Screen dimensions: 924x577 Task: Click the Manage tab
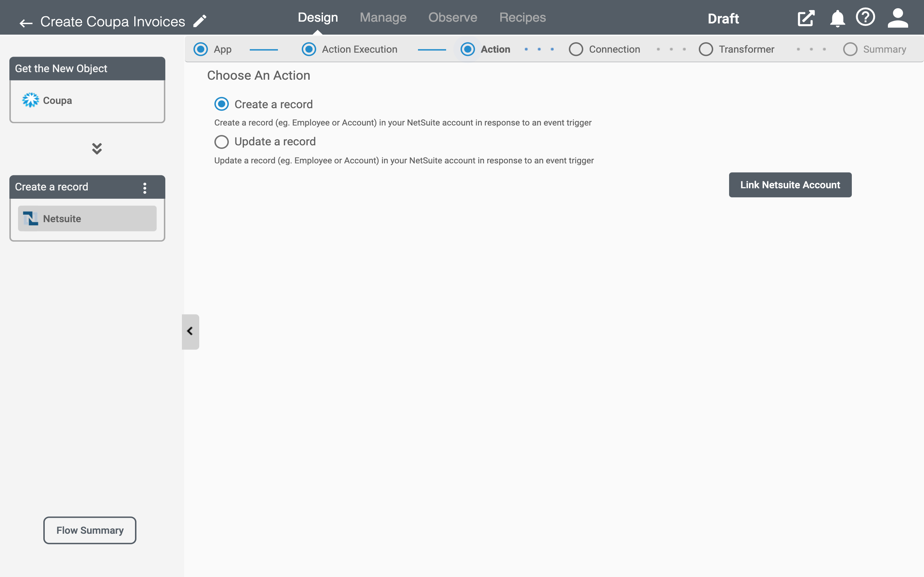coord(383,17)
